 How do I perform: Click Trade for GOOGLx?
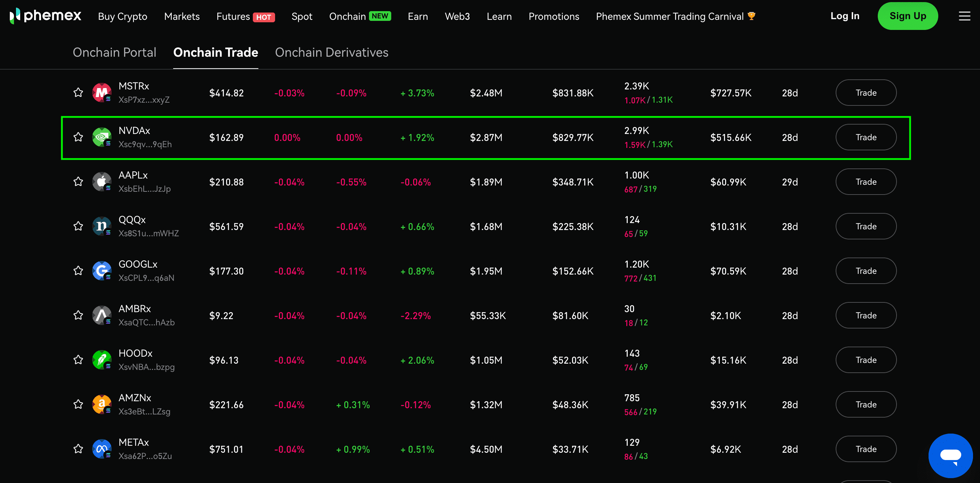click(866, 271)
